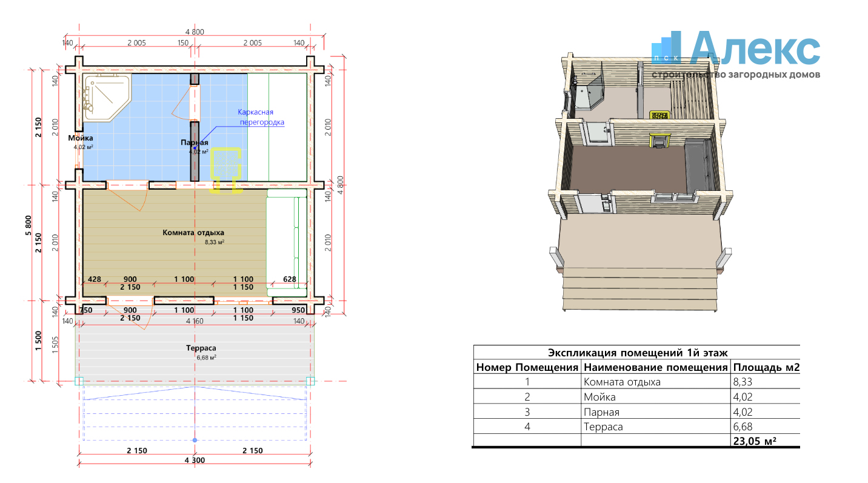Select the yellow firewood basket in the 3D model
Screen dimensions: 868x483
click(x=658, y=115)
